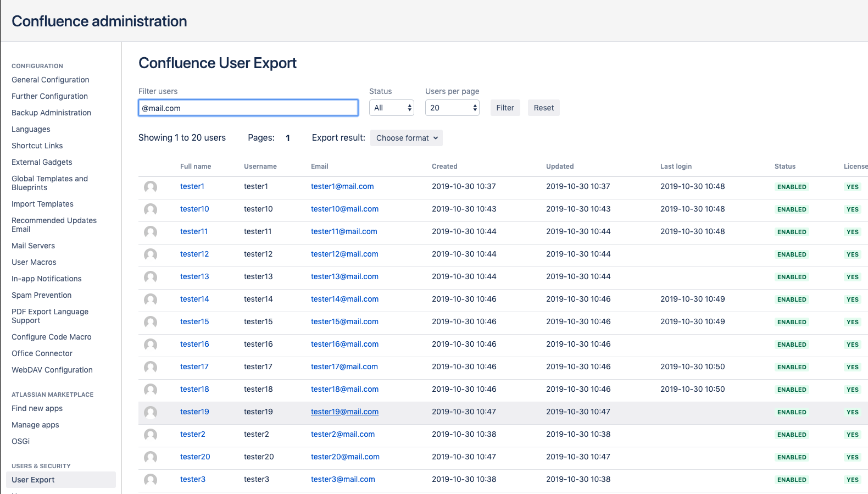Image resolution: width=868 pixels, height=494 pixels.
Task: Select User Export in the sidebar
Action: (34, 480)
